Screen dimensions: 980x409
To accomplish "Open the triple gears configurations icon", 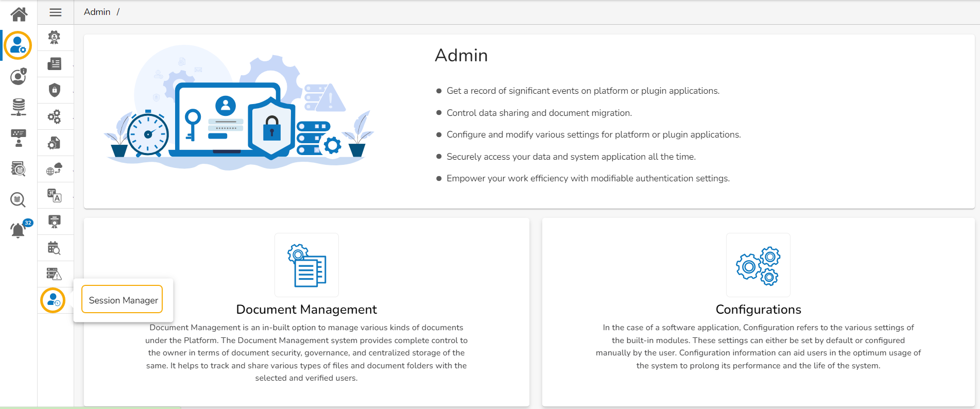I will tap(54, 116).
